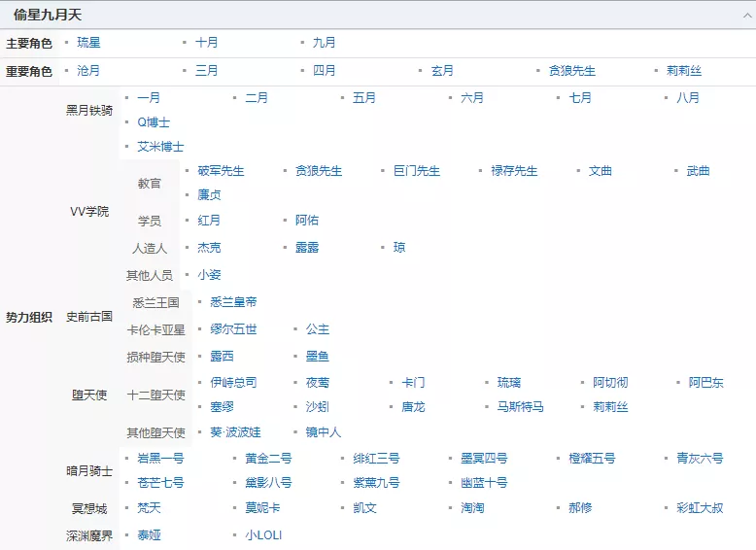Open the 琉星 character link
This screenshot has height=550, width=756.
pyautogui.click(x=88, y=43)
